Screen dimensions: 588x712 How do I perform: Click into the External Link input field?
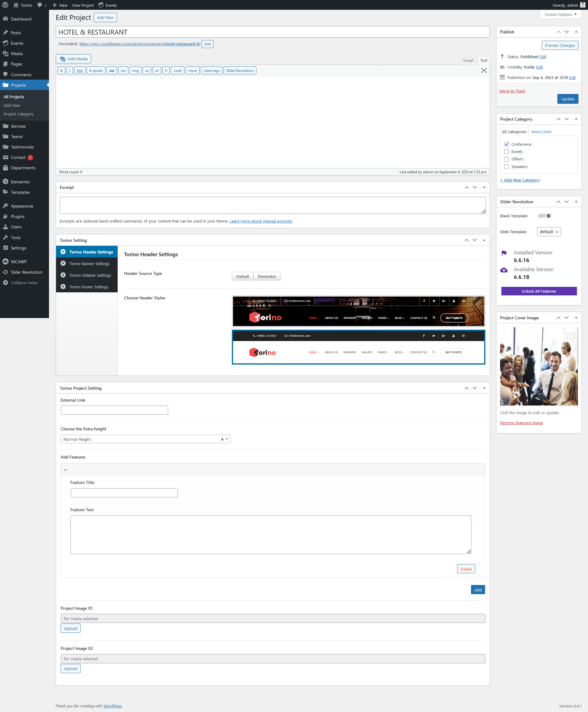click(x=115, y=410)
